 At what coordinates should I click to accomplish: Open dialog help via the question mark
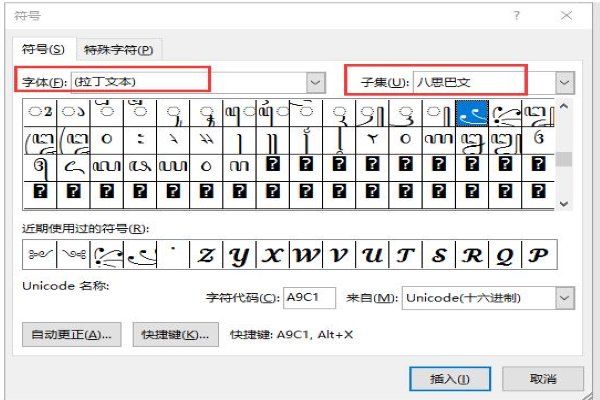[517, 15]
